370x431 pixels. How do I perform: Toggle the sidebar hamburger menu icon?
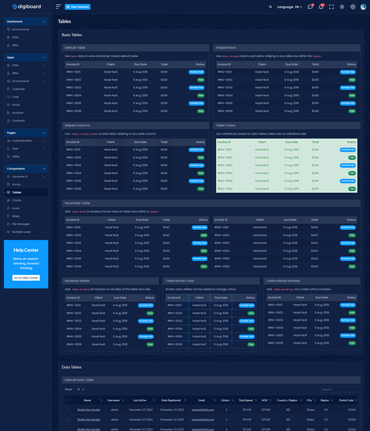pyautogui.click(x=58, y=7)
